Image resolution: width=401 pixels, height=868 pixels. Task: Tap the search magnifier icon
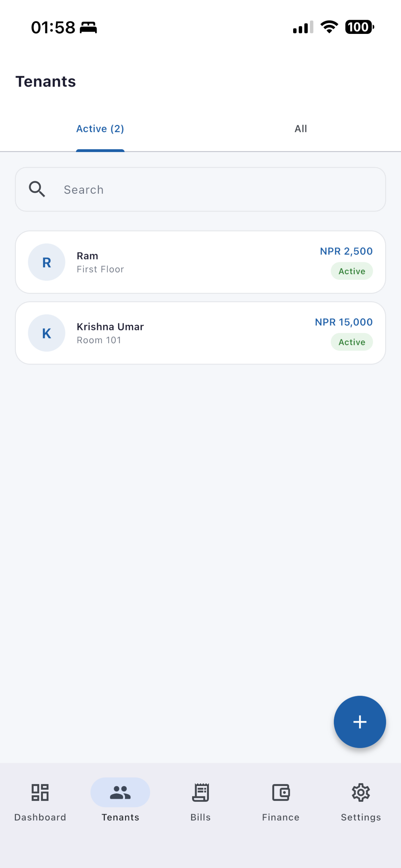37,189
